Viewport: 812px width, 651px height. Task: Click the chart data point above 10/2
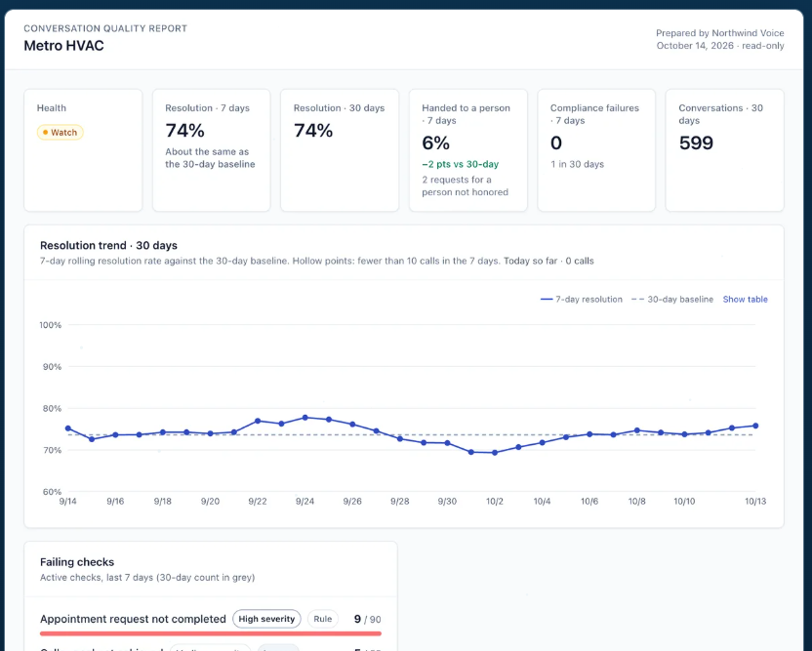pyautogui.click(x=495, y=453)
